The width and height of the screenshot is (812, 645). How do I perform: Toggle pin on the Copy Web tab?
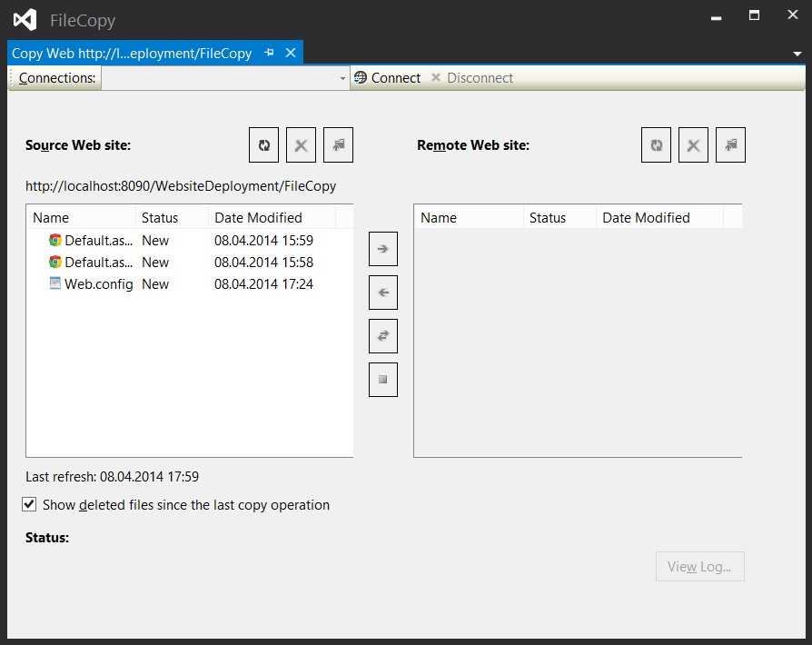269,54
